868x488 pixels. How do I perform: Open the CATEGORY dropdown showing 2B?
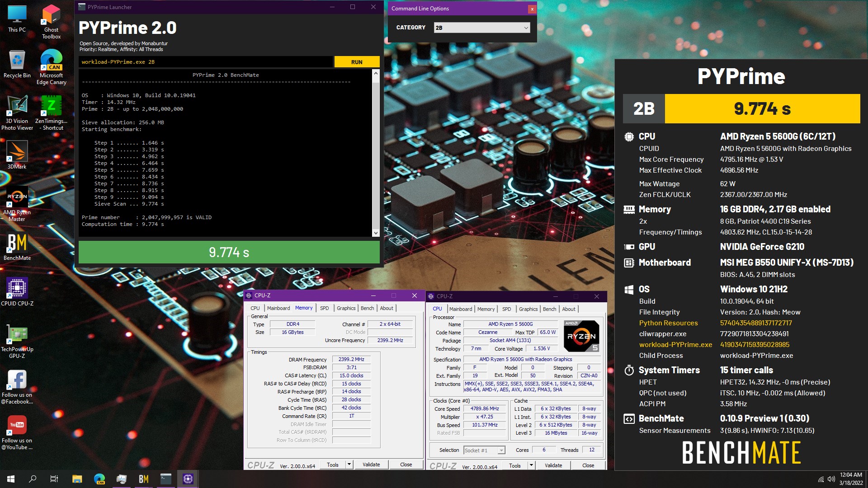[482, 28]
